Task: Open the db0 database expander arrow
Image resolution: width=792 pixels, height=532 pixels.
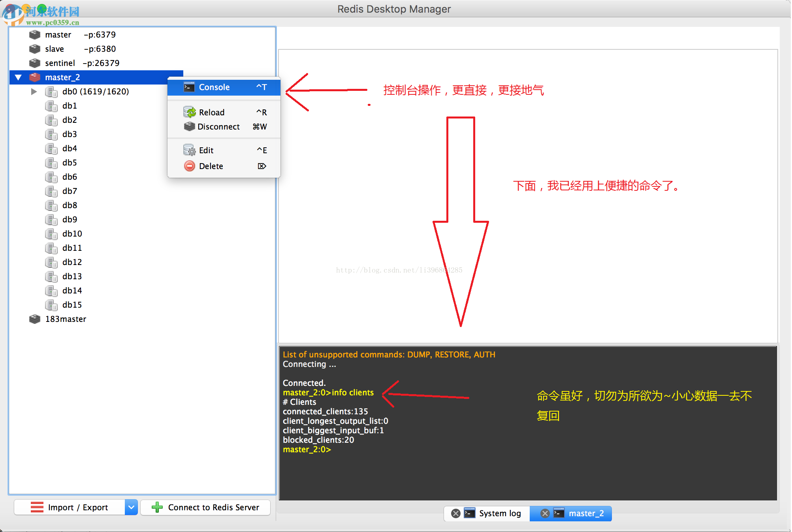Action: pyautogui.click(x=34, y=91)
